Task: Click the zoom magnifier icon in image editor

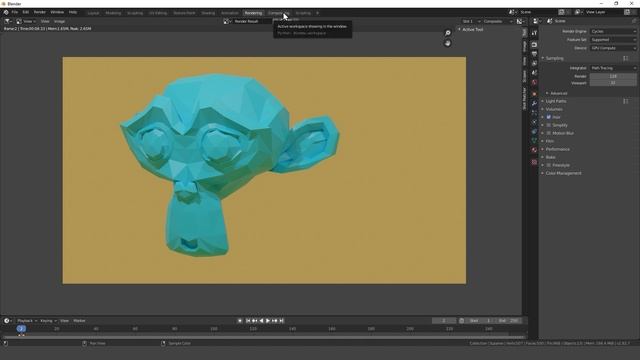Action: coord(448,33)
